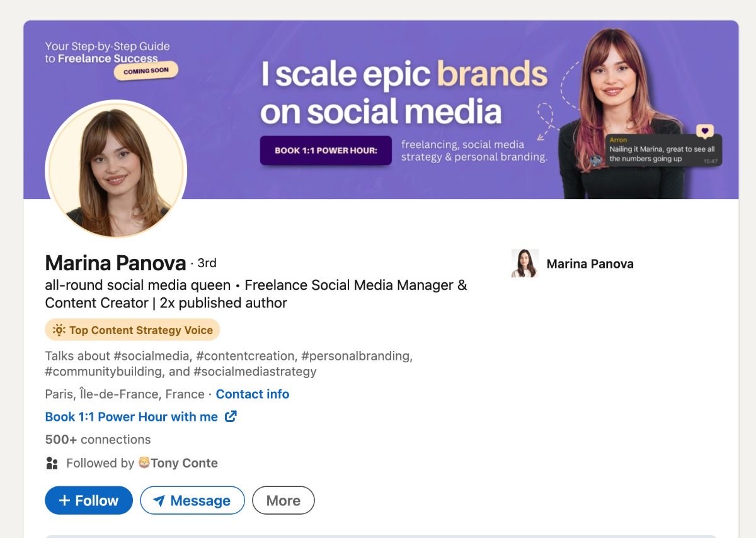Click the COMING SOON badge in banner
This screenshot has width=756, height=538.
[x=146, y=71]
